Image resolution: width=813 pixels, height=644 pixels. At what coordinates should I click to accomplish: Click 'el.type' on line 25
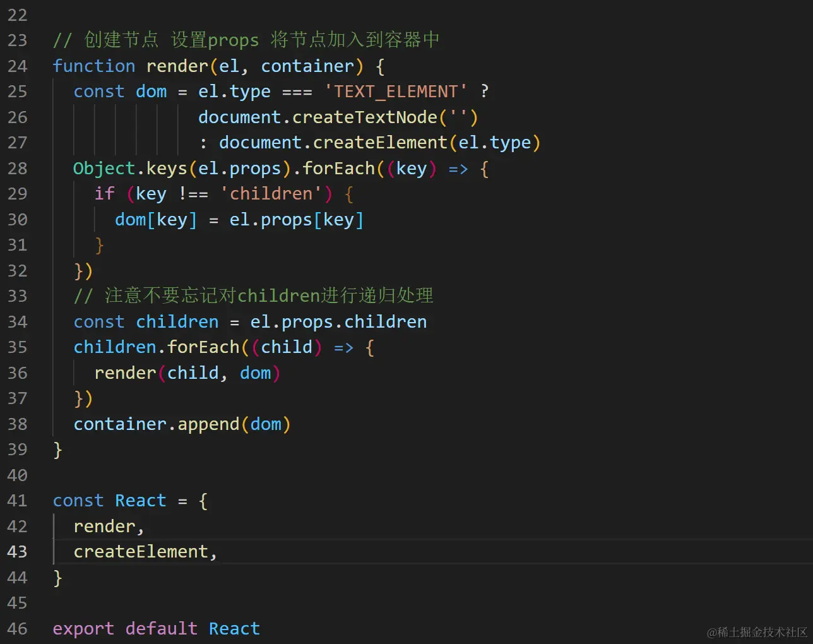point(234,92)
